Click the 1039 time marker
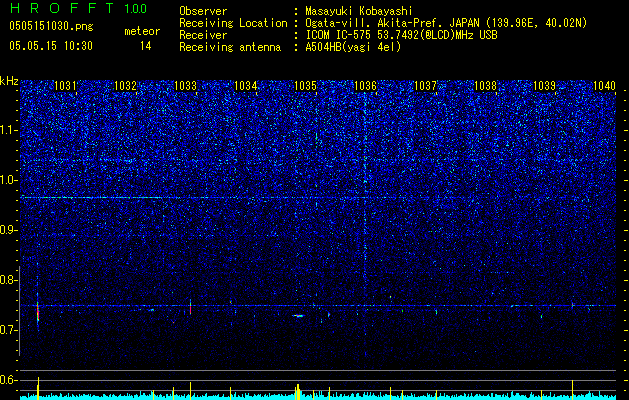 click(545, 85)
